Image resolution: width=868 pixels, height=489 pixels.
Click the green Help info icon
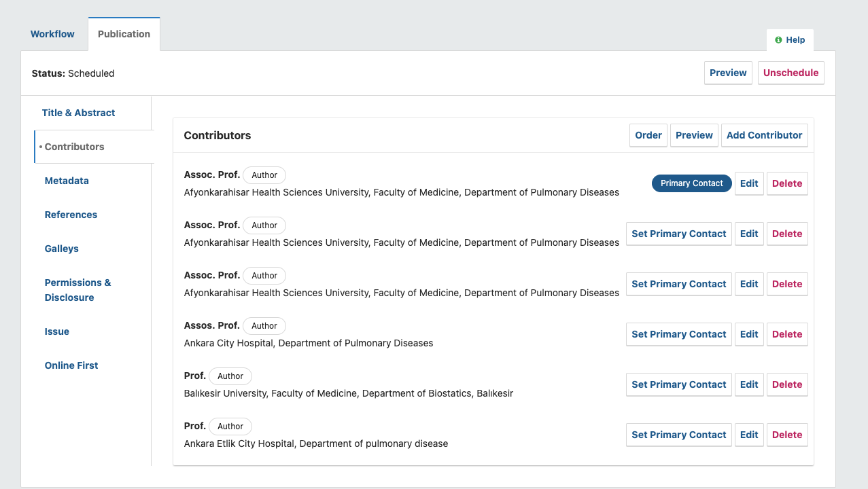point(778,40)
